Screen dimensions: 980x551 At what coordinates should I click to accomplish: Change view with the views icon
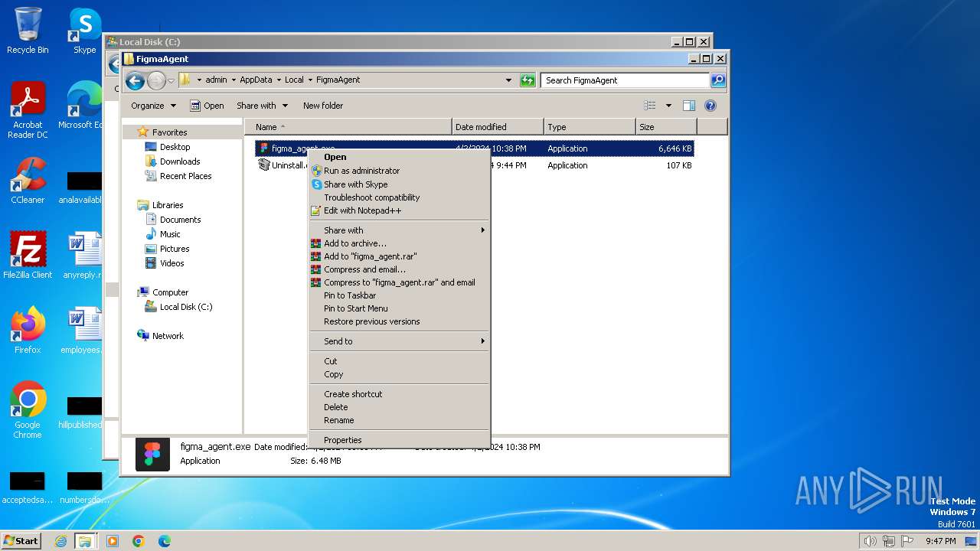point(650,106)
